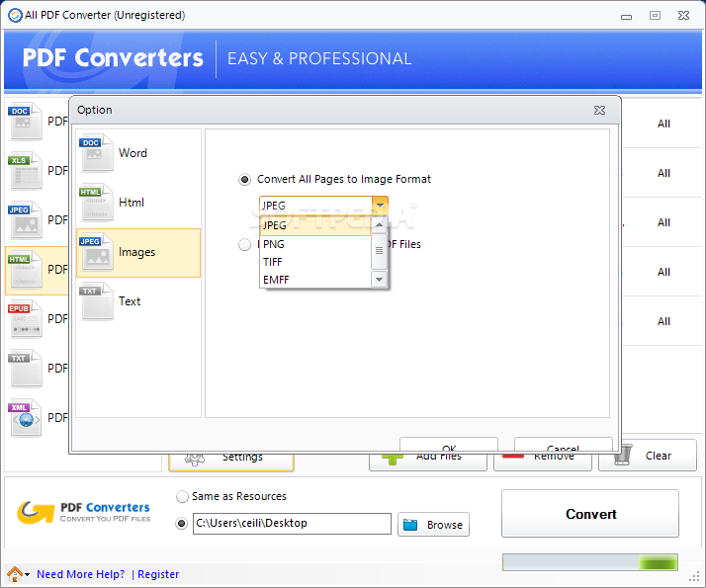Select Same as Resources output option
This screenshot has height=588, width=706.
pyautogui.click(x=182, y=497)
